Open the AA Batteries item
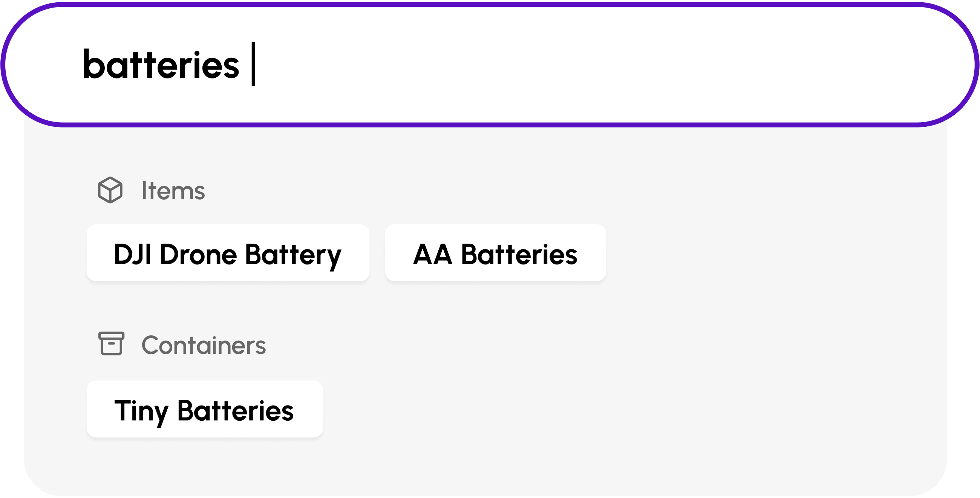Screen dimensions: 980x498 click(495, 253)
